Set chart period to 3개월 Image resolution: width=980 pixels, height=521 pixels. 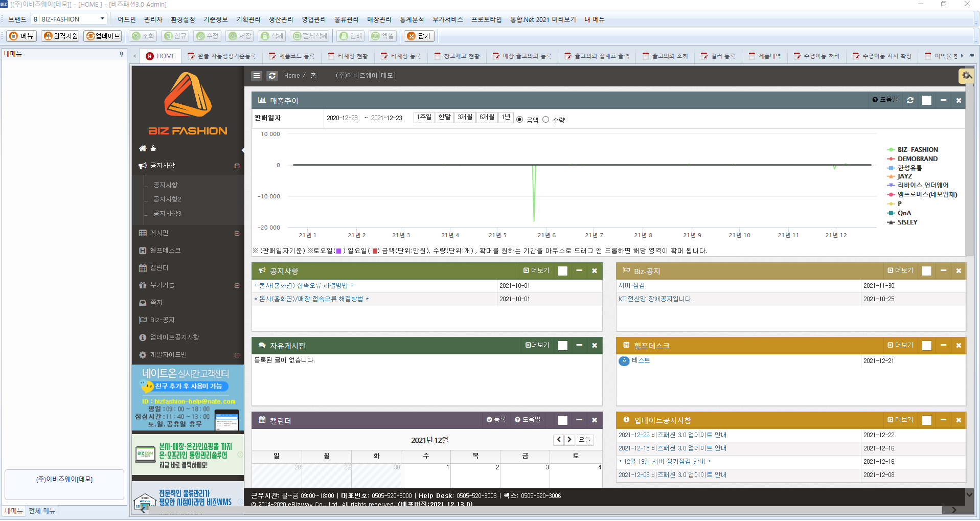(465, 117)
